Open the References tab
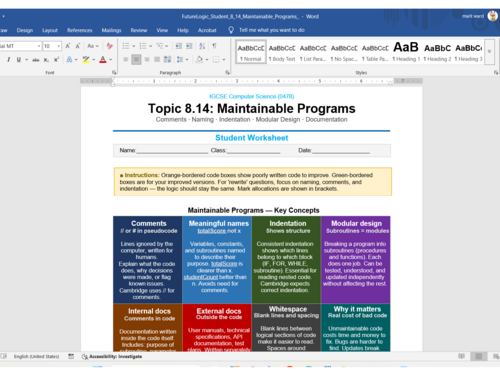 80,30
